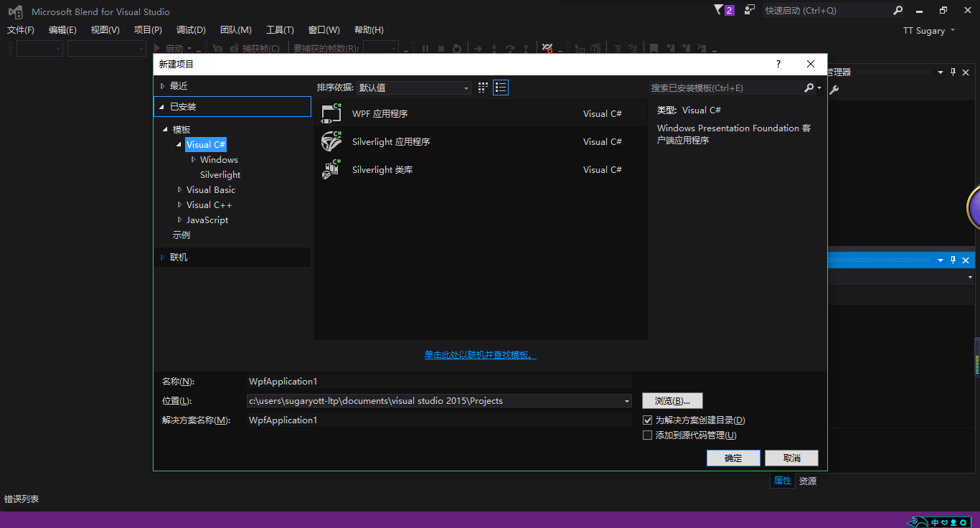The height and width of the screenshot is (528, 980).
Task: Click the template search magnifier icon
Action: coord(809,88)
